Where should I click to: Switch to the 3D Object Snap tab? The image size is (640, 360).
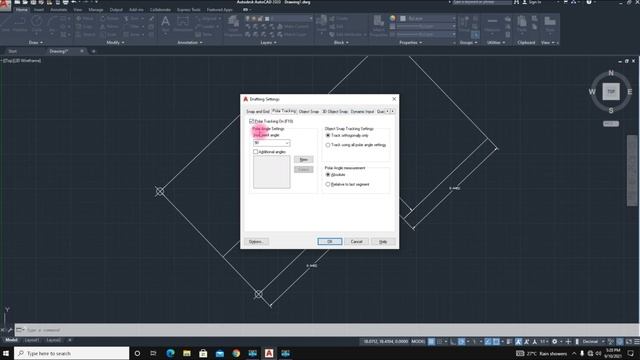335,111
